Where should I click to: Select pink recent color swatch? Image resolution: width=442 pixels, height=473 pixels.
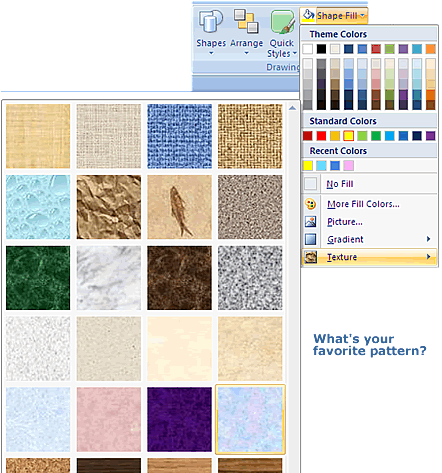[349, 165]
